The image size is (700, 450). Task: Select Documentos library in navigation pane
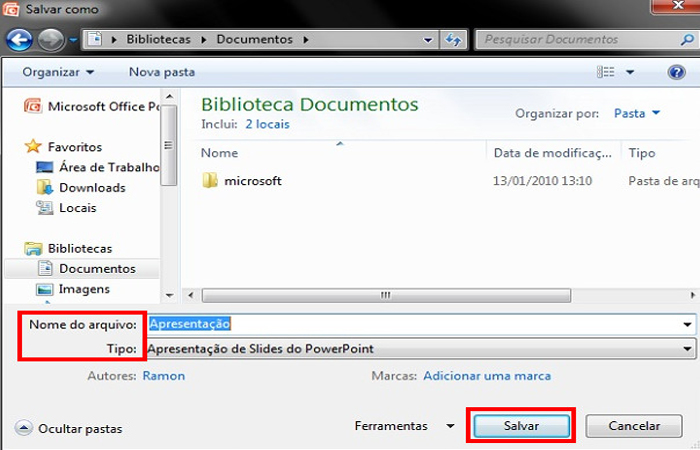pyautogui.click(x=82, y=269)
